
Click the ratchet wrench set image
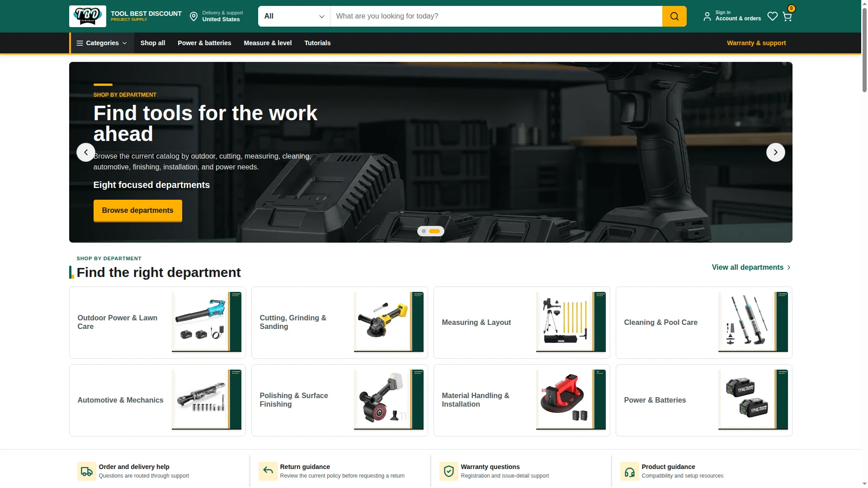point(207,399)
